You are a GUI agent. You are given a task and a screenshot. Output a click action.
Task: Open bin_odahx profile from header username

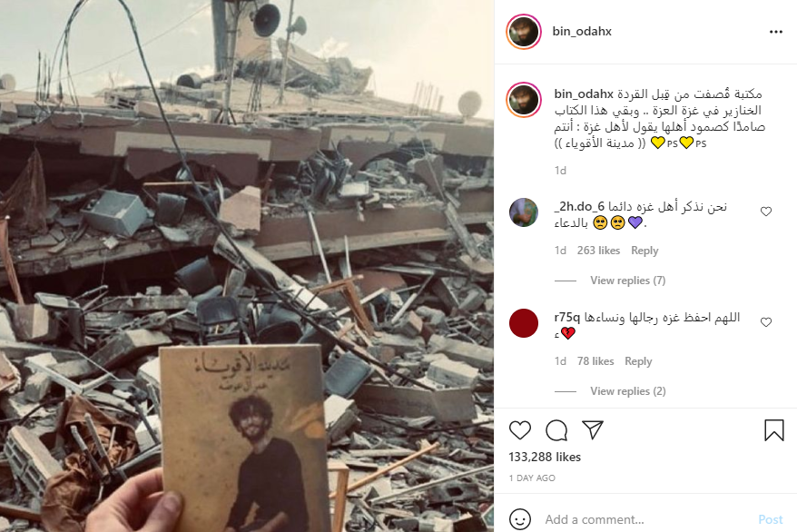click(x=582, y=32)
